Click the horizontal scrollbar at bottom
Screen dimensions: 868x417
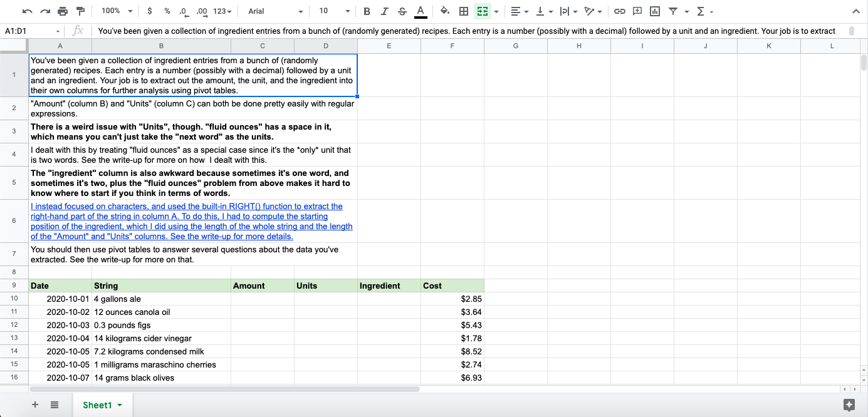[x=224, y=389]
